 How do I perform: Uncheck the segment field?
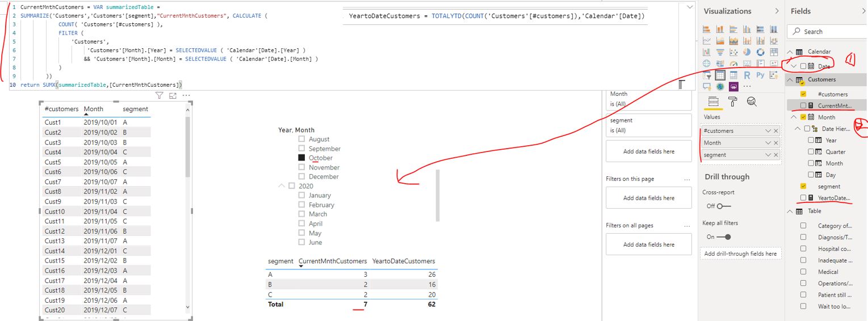click(803, 186)
